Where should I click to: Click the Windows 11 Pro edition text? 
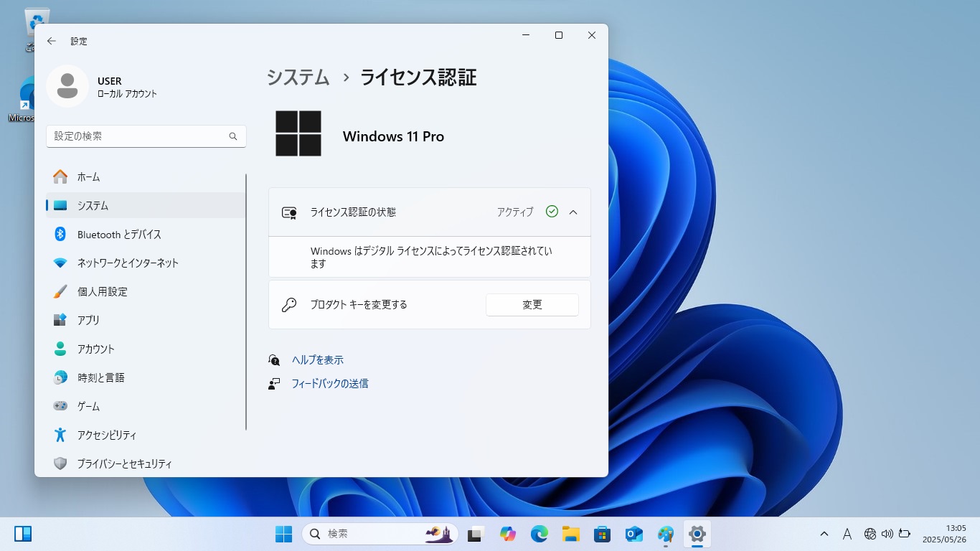393,136
